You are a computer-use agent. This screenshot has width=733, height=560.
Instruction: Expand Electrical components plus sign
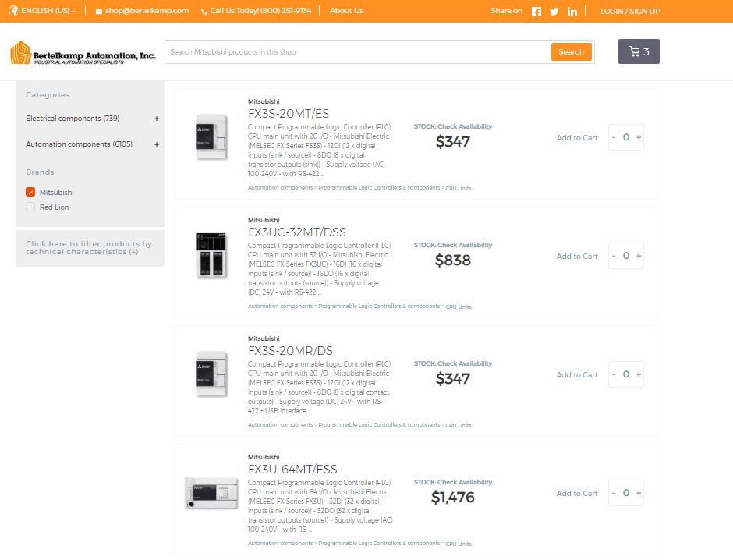click(x=157, y=119)
